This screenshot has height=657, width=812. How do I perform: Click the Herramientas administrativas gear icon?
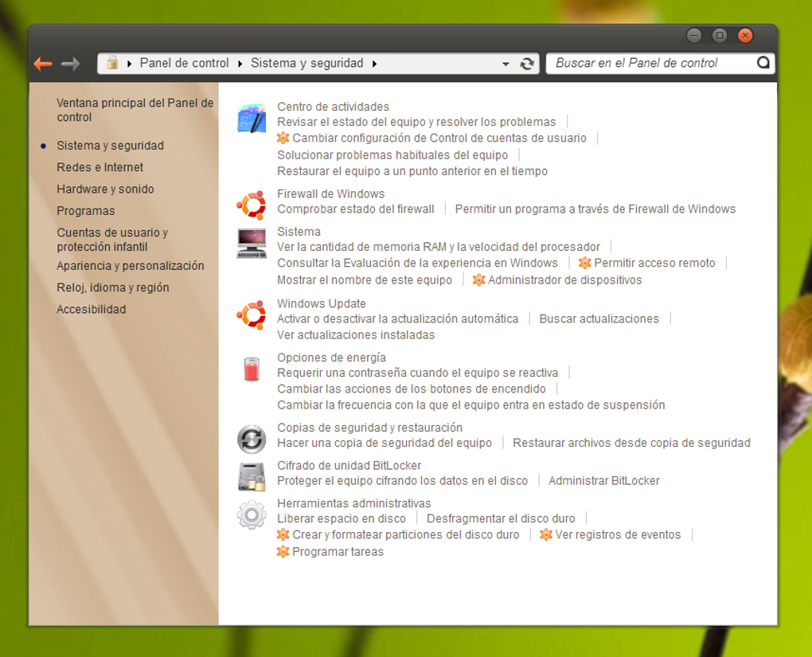click(252, 514)
